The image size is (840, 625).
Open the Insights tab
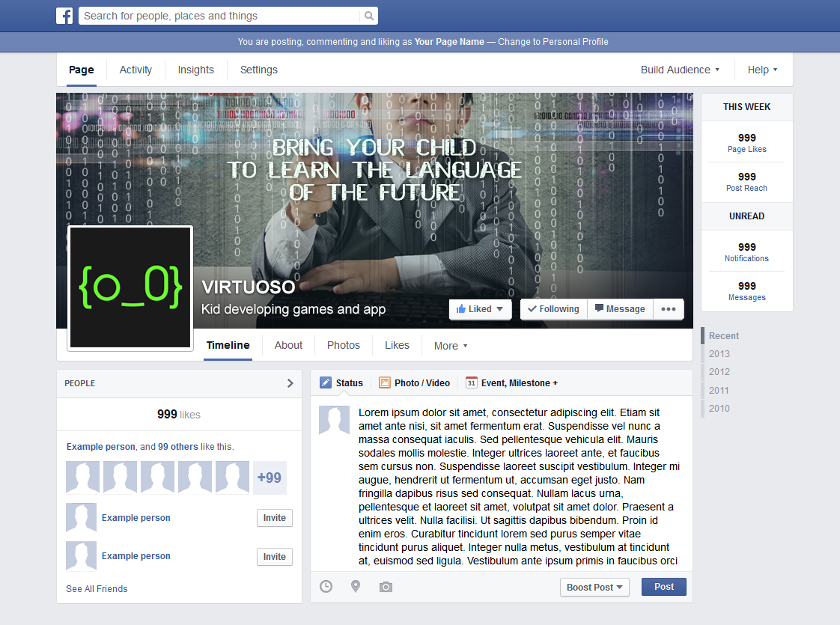click(x=195, y=70)
